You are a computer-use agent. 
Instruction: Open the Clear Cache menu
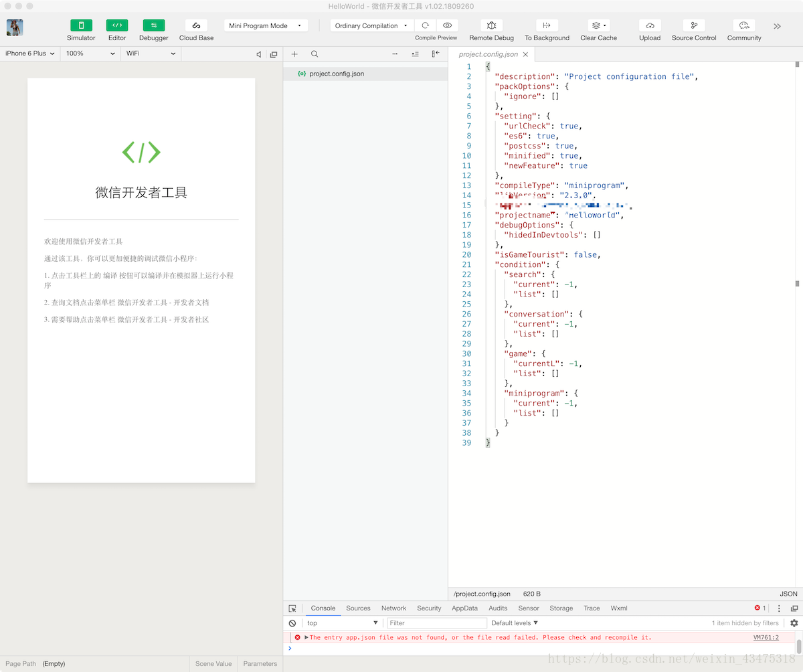599,25
